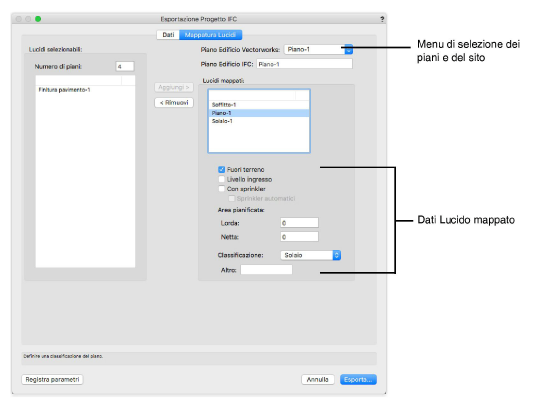Click the help question mark icon
The image size is (535, 401).
pos(382,19)
